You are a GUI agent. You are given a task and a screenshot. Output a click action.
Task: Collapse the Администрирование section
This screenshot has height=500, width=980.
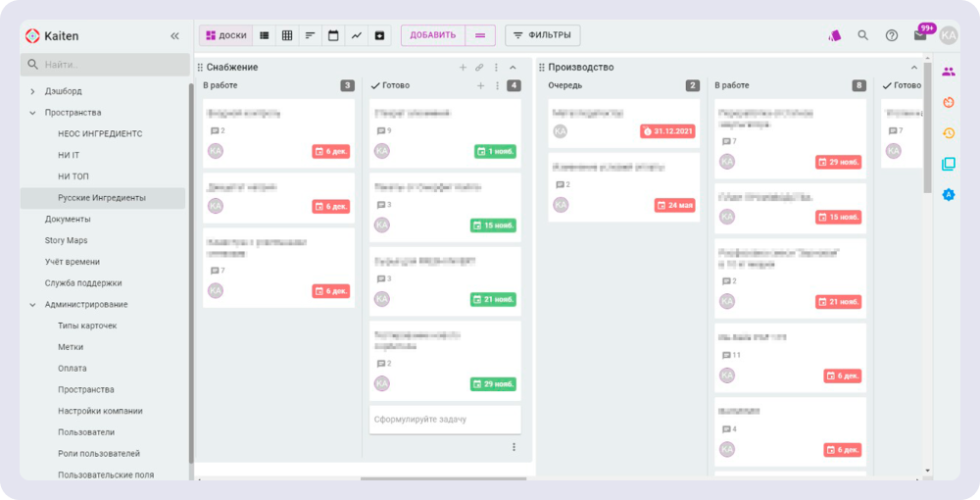32,305
